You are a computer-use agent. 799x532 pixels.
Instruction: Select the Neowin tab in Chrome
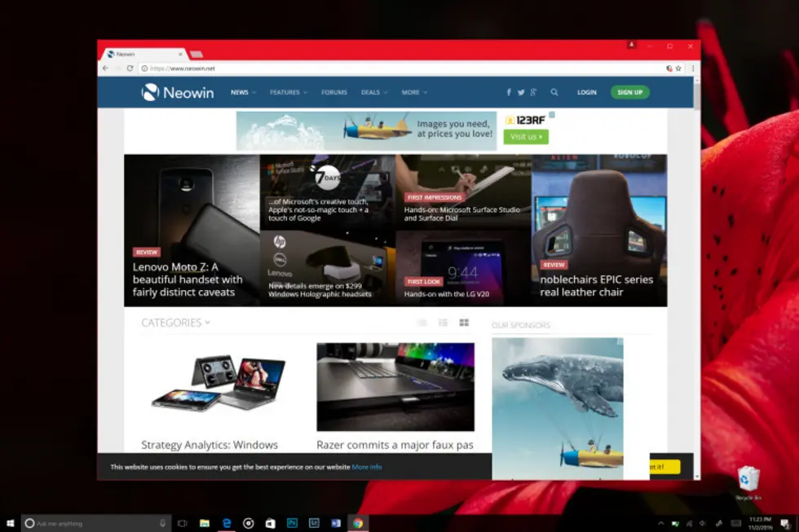click(x=143, y=54)
